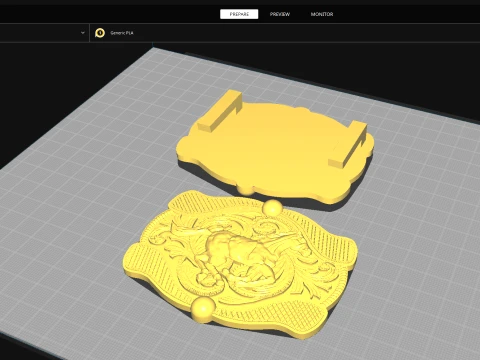
Task: Open the Generic PLA material selector
Action: point(122,33)
